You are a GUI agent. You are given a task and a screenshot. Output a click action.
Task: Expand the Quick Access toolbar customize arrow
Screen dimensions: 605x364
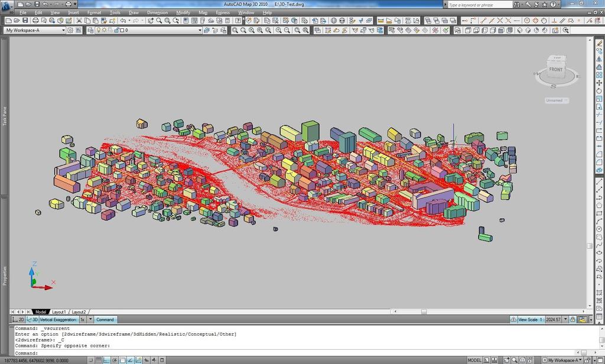[75, 4]
